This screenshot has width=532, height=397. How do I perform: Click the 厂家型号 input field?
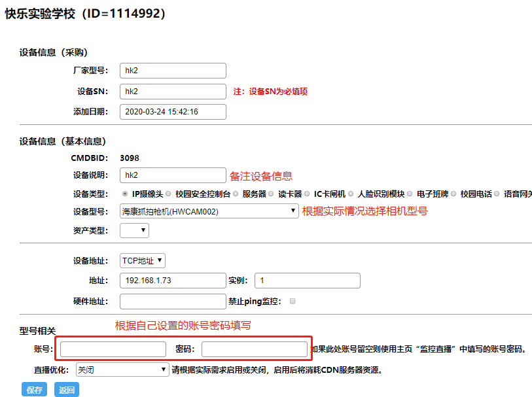173,71
